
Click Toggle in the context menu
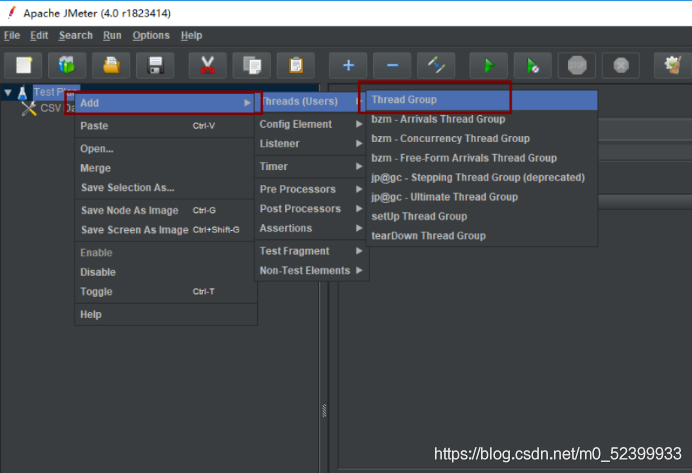(x=165, y=292)
